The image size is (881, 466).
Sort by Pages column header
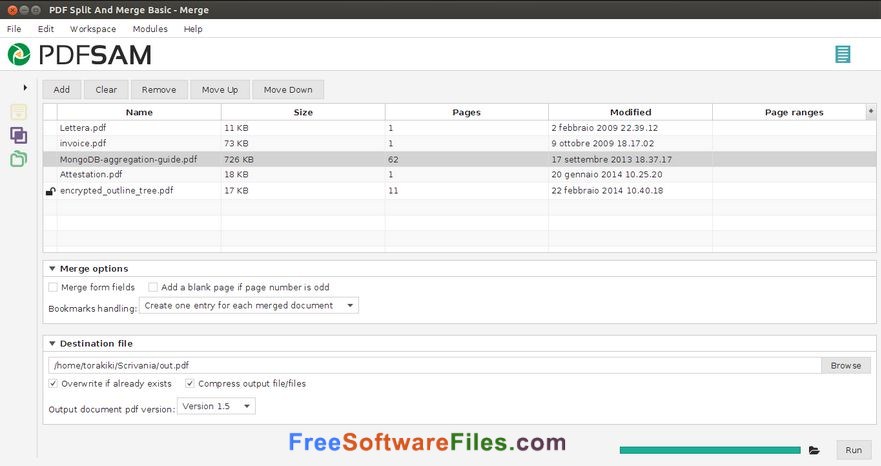point(466,112)
